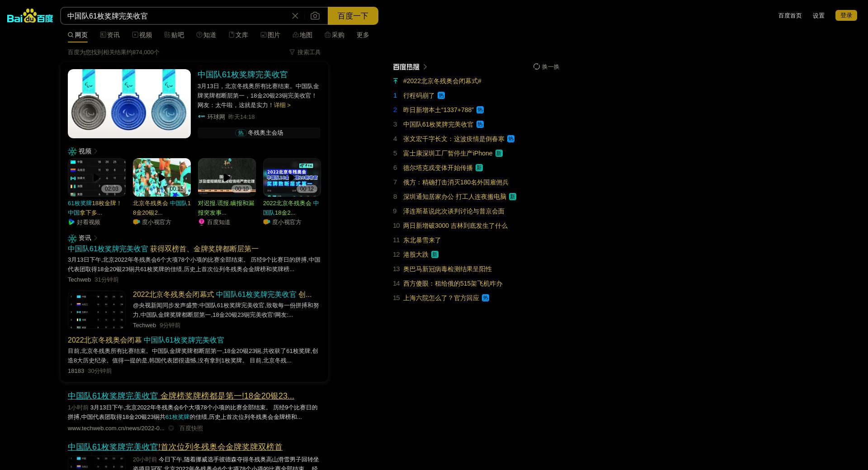Open hot search 俄方：精确打击消灭180名外国雇佣兵

click(456, 182)
